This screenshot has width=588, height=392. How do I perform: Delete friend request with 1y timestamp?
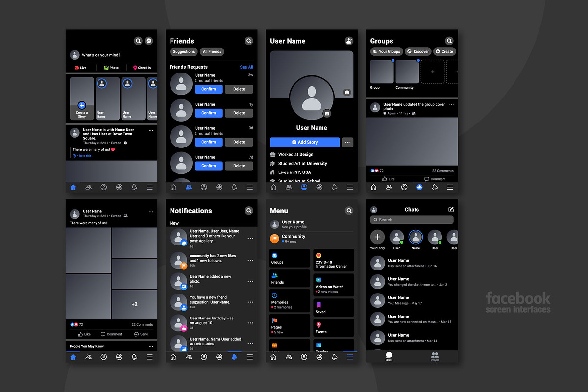pos(239,113)
